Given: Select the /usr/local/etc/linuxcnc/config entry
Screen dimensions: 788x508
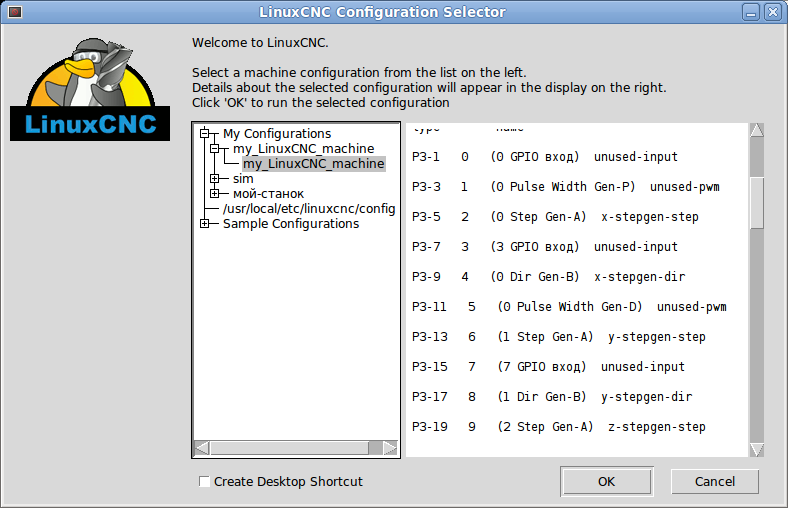Looking at the screenshot, I should tap(309, 209).
